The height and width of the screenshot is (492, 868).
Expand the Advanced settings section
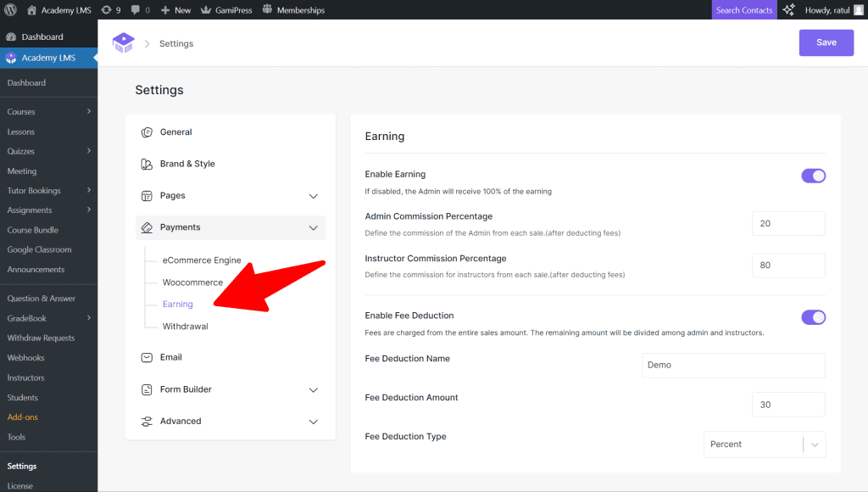point(313,422)
